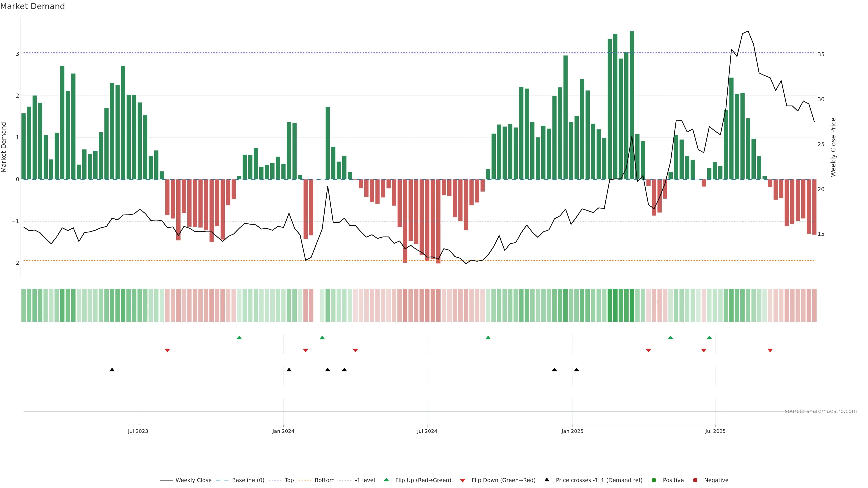
Task: Click the last red flip-down marker on the right
Action: tap(770, 351)
